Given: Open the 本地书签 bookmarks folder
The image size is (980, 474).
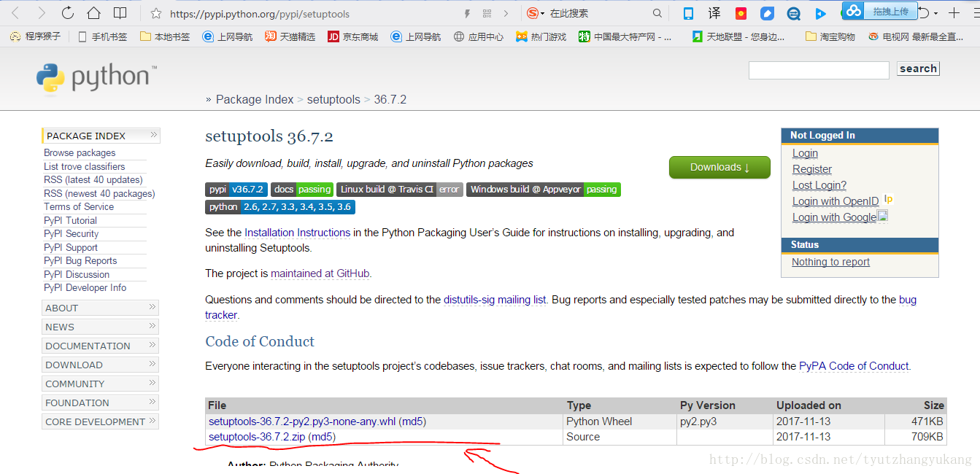Looking at the screenshot, I should click(165, 36).
